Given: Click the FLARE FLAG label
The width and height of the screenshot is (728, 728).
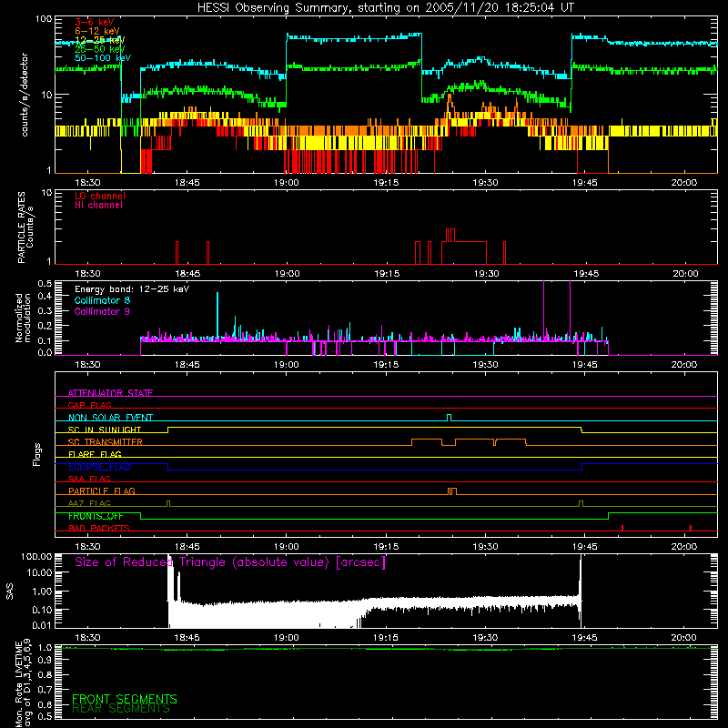Looking at the screenshot, I should coord(95,454).
